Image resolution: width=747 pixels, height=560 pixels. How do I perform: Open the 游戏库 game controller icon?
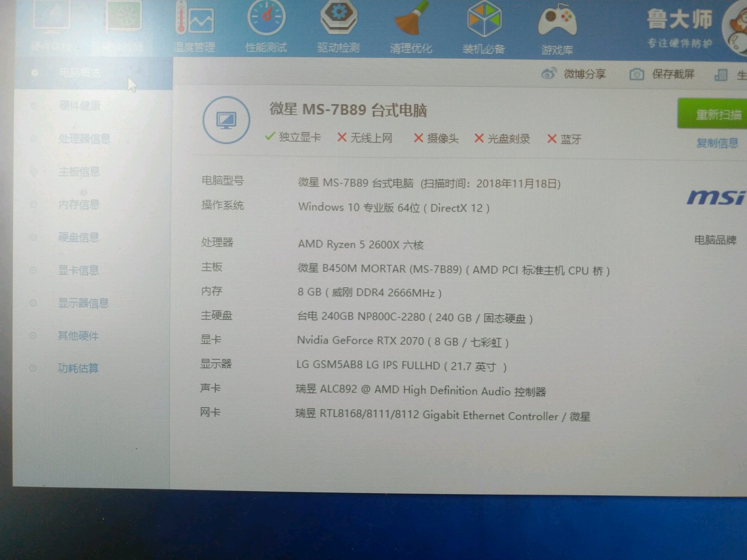[557, 21]
